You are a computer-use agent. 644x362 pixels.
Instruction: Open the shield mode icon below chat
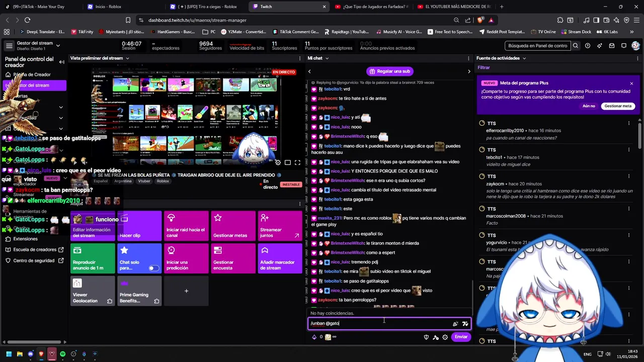pos(426,337)
